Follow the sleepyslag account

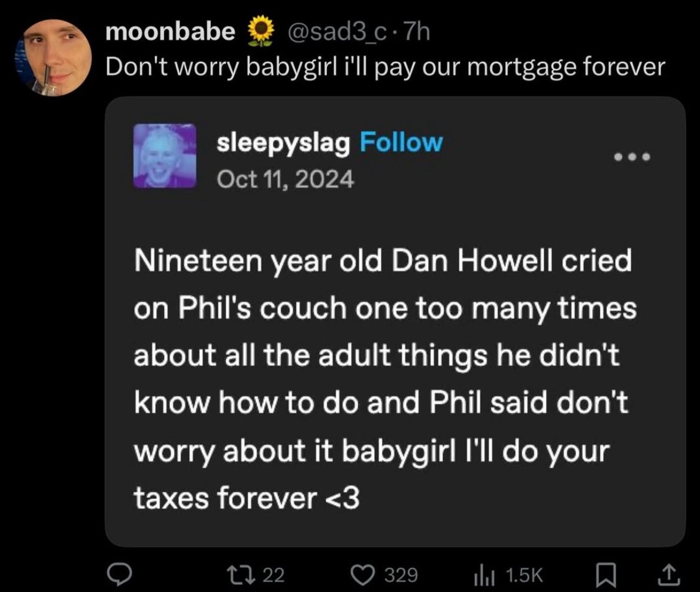point(401,142)
